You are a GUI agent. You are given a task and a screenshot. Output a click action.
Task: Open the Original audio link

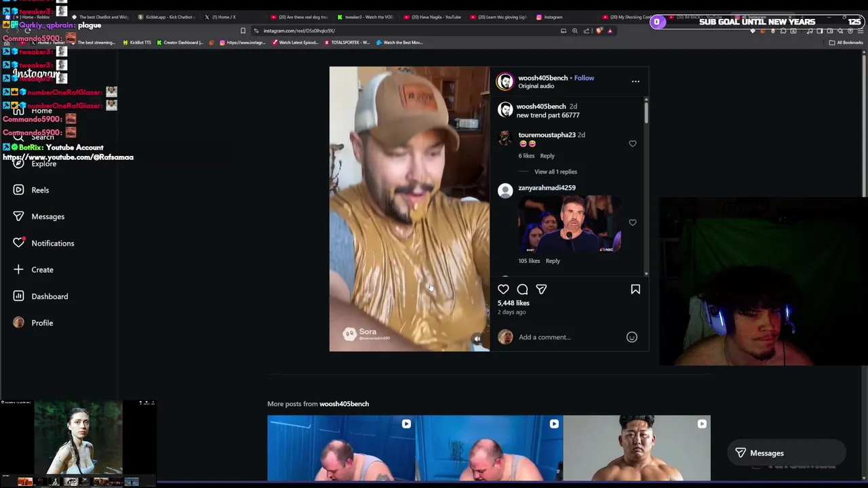[x=536, y=86]
